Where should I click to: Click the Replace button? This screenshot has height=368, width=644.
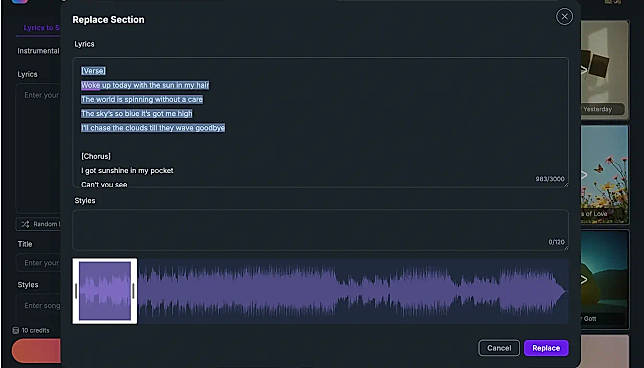[x=546, y=348]
